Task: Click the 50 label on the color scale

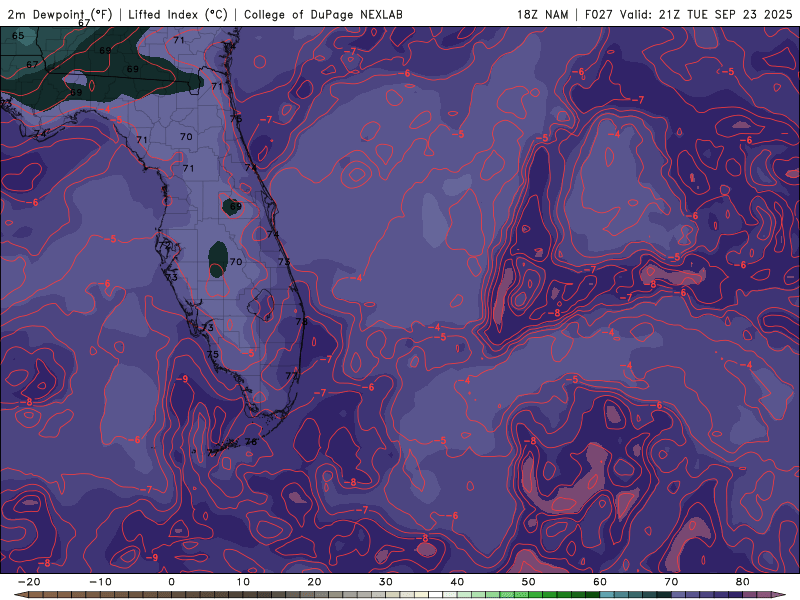Action: pos(529,582)
